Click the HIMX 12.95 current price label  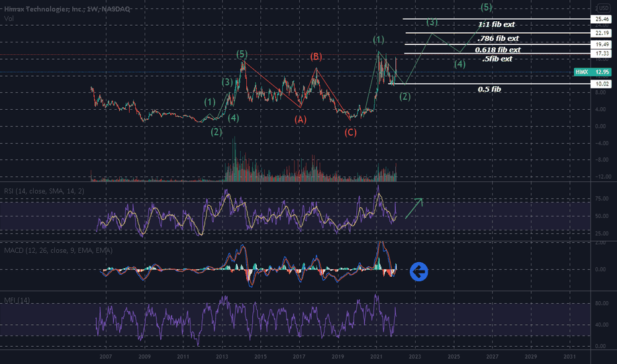coord(593,72)
